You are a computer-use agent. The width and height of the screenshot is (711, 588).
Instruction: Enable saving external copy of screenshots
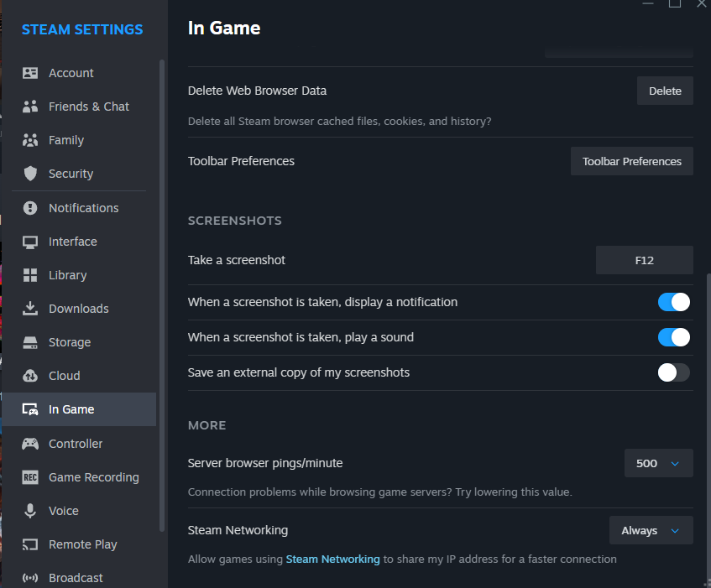674,372
